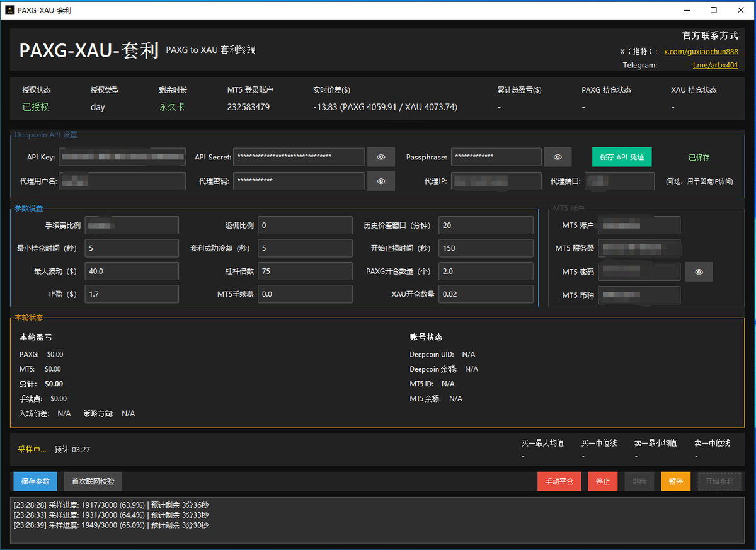The image size is (756, 550).
Task: Click log line at 23:28:28
Action: [111, 505]
